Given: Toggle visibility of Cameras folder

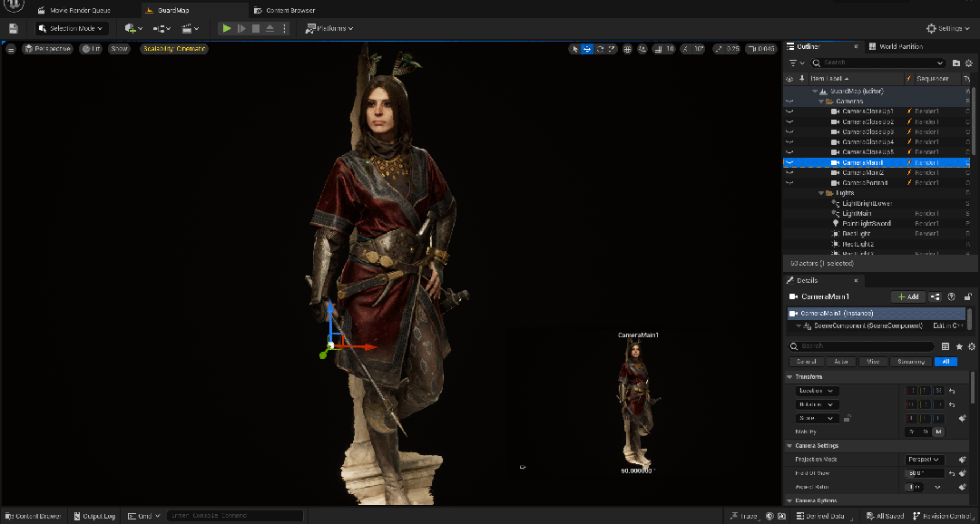Looking at the screenshot, I should (789, 102).
